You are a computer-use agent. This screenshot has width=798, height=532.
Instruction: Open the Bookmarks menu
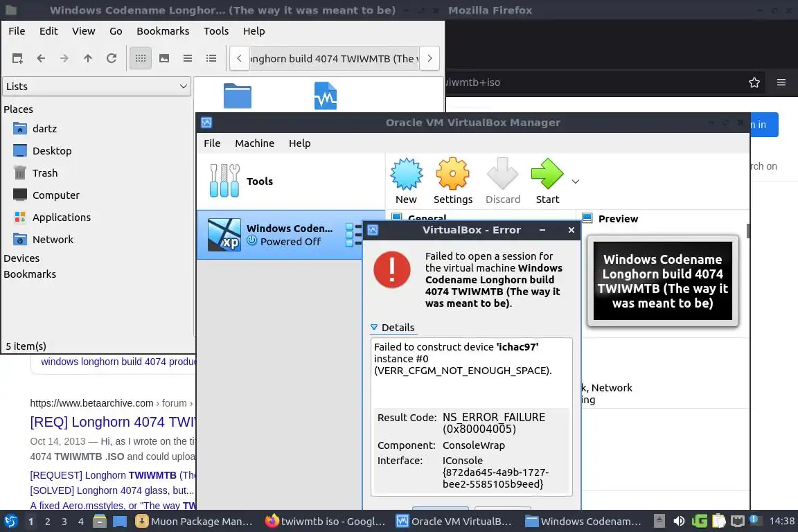(x=163, y=31)
